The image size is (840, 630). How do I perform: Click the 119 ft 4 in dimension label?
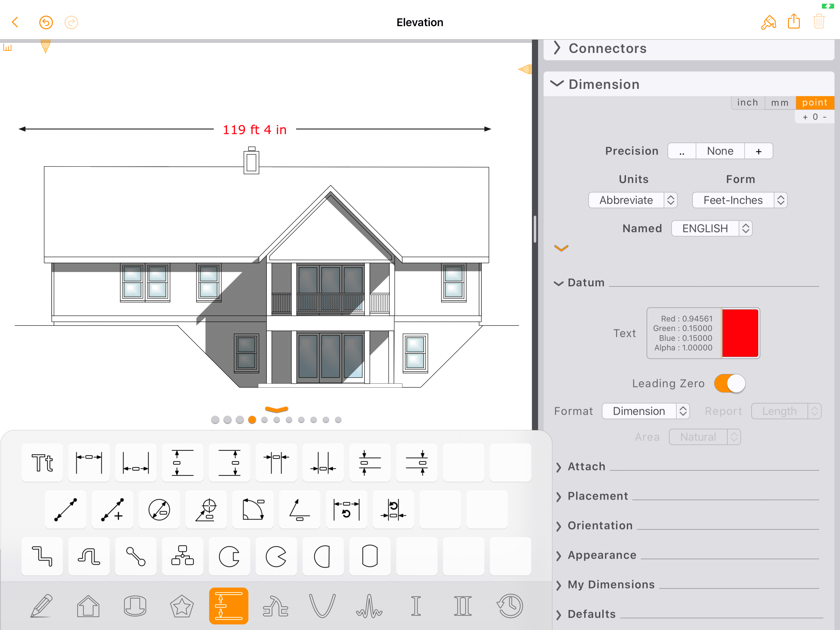pos(255,130)
